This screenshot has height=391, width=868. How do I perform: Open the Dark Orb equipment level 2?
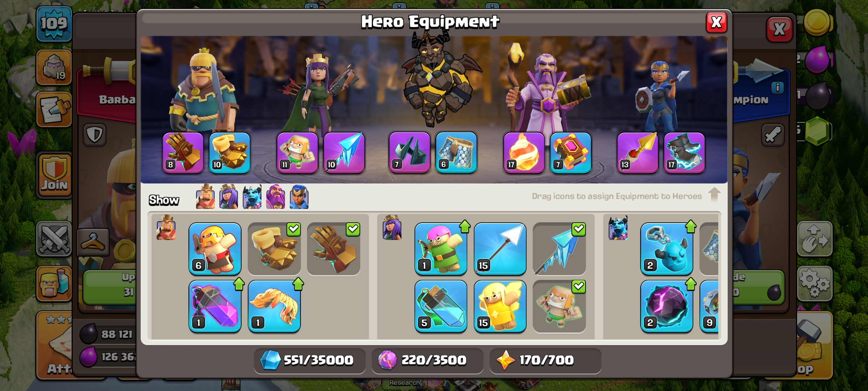[667, 306]
